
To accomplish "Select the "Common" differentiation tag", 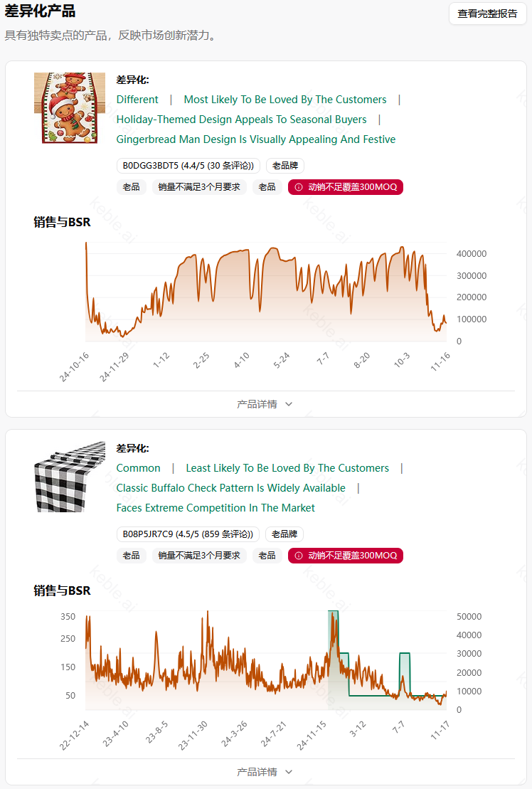I will pyautogui.click(x=138, y=468).
